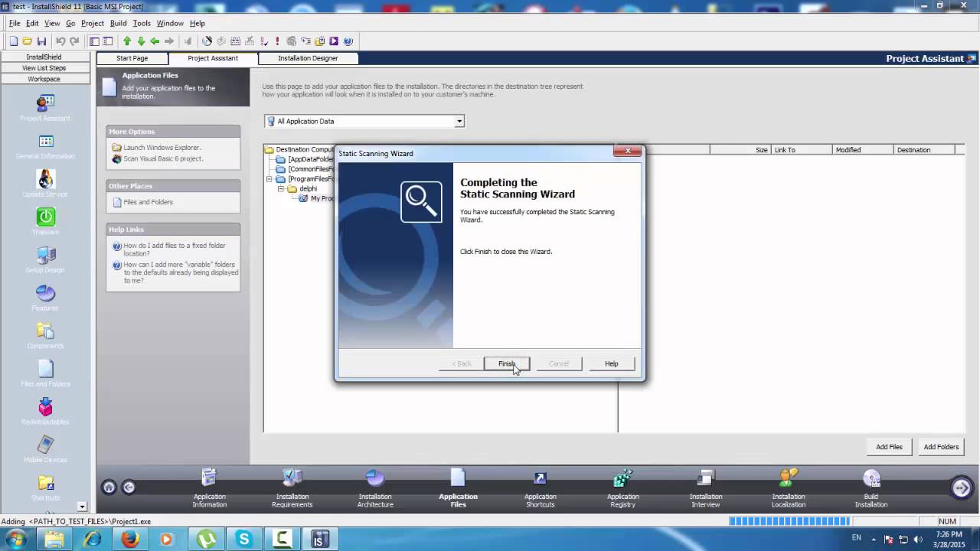
Task: Go to Installation Interview step
Action: 705,488
